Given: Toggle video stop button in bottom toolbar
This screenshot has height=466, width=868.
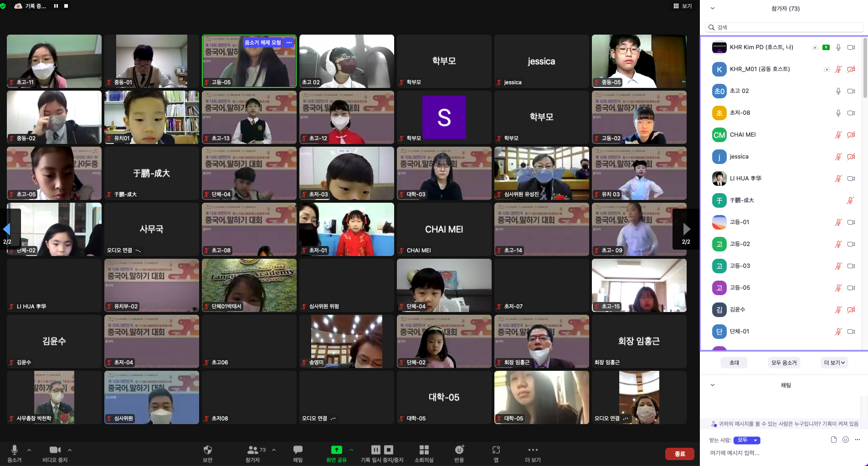Looking at the screenshot, I should click(55, 450).
